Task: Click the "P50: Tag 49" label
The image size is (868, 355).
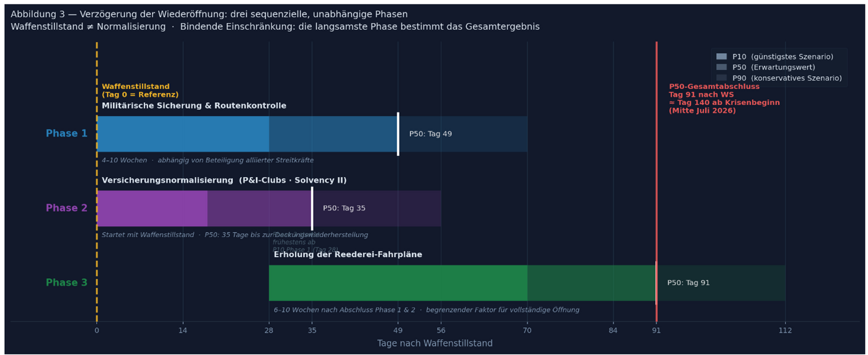Action: coord(430,134)
